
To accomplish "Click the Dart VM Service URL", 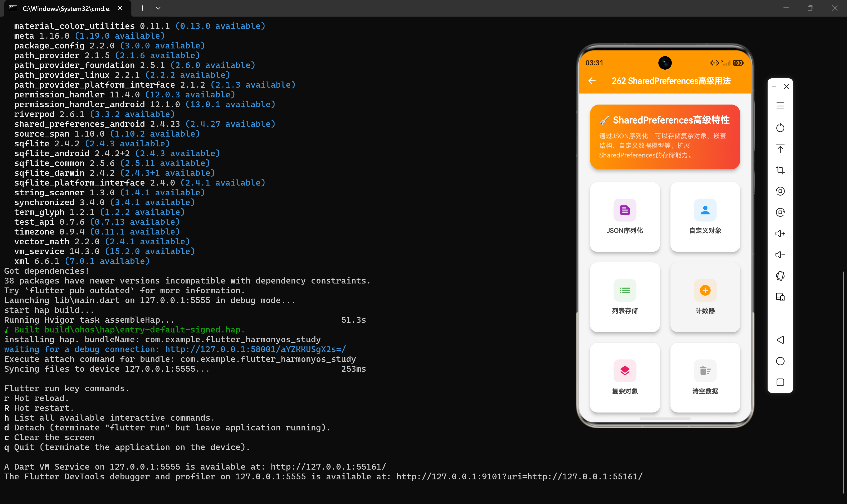I will pyautogui.click(x=328, y=467).
